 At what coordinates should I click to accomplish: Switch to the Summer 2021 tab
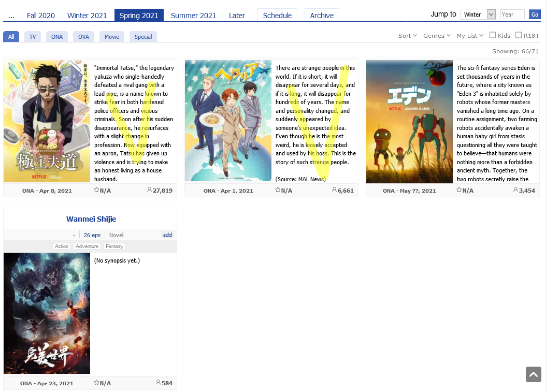point(193,16)
